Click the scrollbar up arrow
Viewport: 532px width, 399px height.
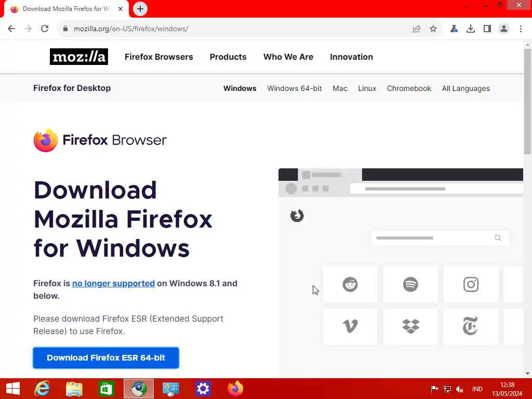(x=527, y=45)
